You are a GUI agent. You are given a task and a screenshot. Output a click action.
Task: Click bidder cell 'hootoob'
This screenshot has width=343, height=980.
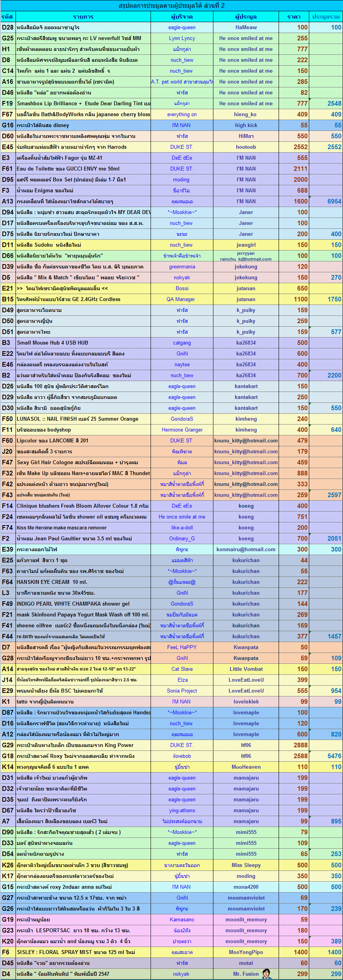coord(246,147)
